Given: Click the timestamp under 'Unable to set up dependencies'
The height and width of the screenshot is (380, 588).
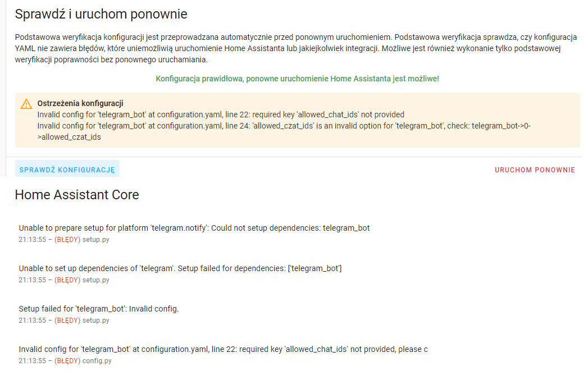Looking at the screenshot, I should point(32,280).
